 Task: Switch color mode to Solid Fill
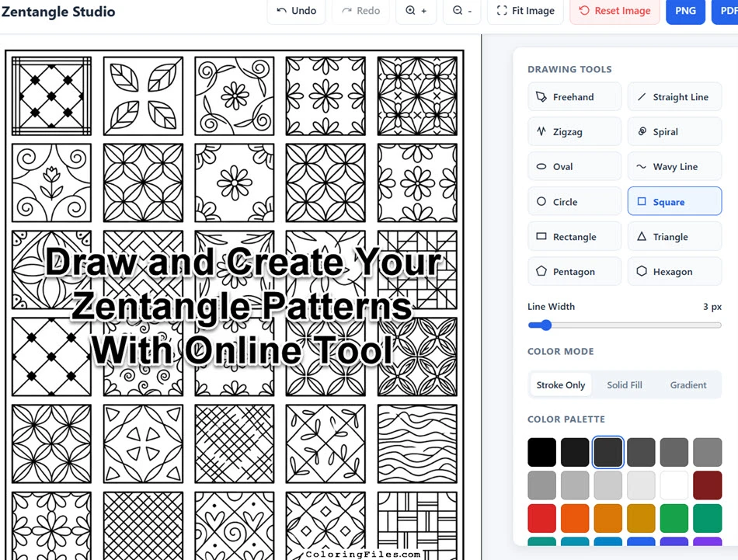point(624,385)
